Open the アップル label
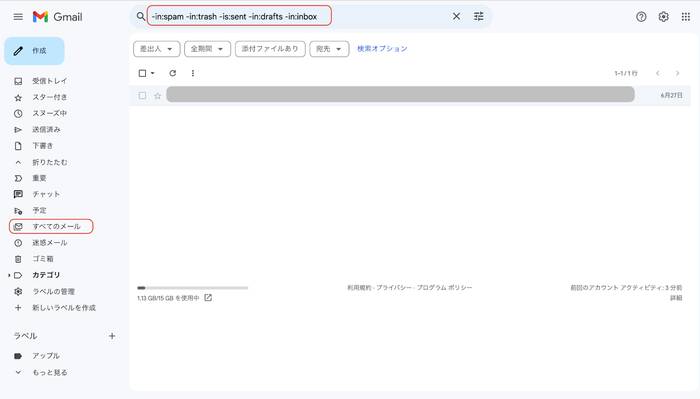 pyautogui.click(x=46, y=356)
